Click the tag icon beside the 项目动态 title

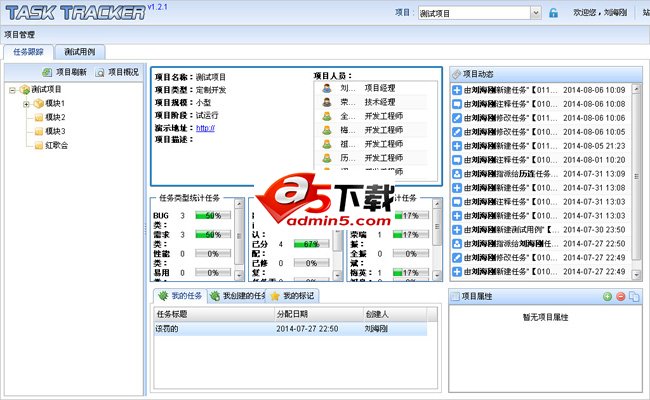pyautogui.click(x=456, y=74)
